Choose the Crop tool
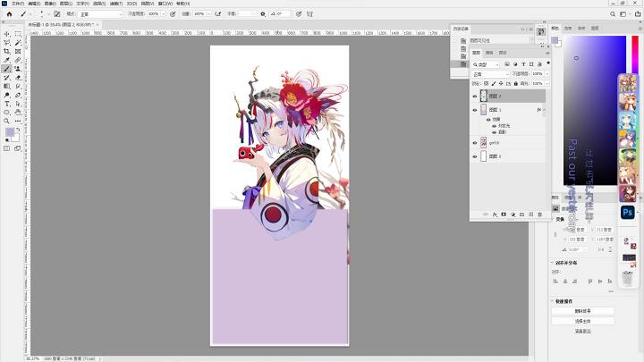This screenshot has height=362, width=644. click(7, 51)
